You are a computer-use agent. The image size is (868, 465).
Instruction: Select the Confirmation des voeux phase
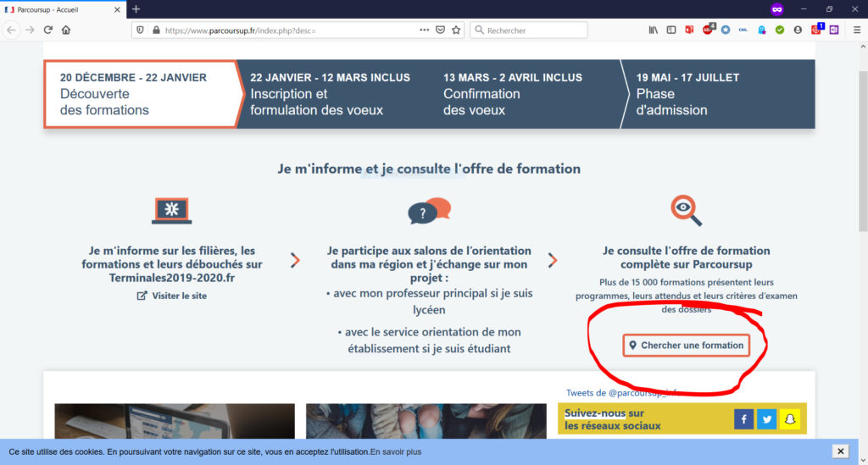click(x=513, y=94)
